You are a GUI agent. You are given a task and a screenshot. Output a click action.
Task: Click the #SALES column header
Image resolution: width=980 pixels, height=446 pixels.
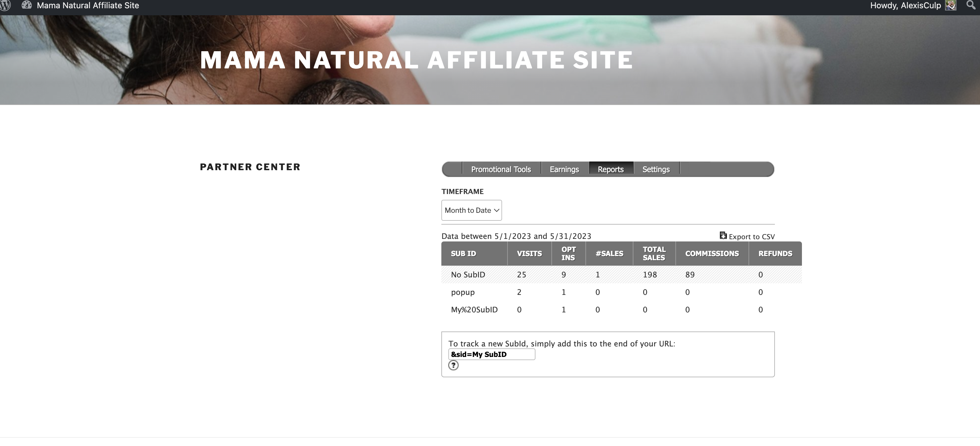click(609, 254)
